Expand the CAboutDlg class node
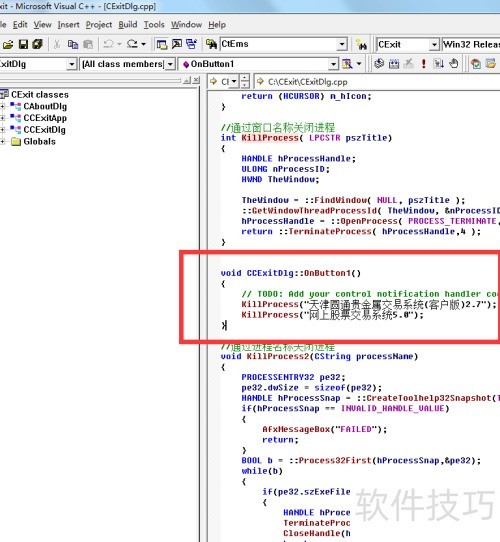500x542 pixels. tap(2, 106)
